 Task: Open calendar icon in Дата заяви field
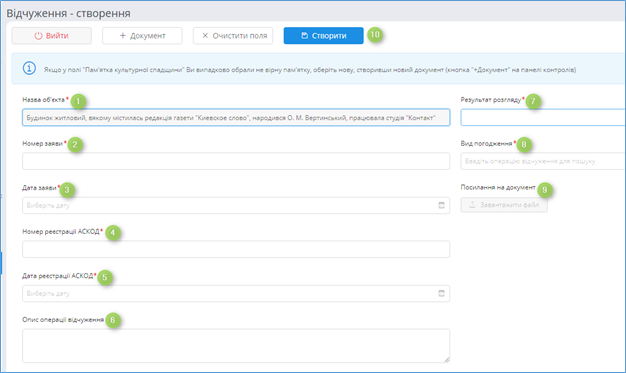click(x=441, y=205)
